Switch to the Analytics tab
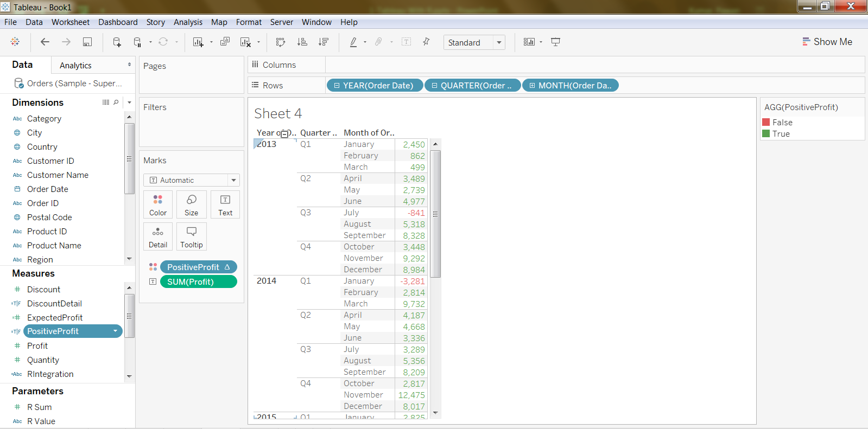 point(75,66)
